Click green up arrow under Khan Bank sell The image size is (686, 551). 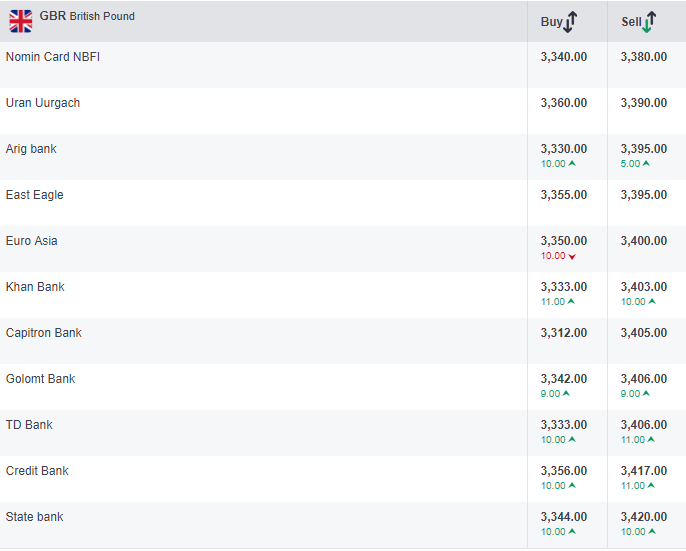coord(652,302)
